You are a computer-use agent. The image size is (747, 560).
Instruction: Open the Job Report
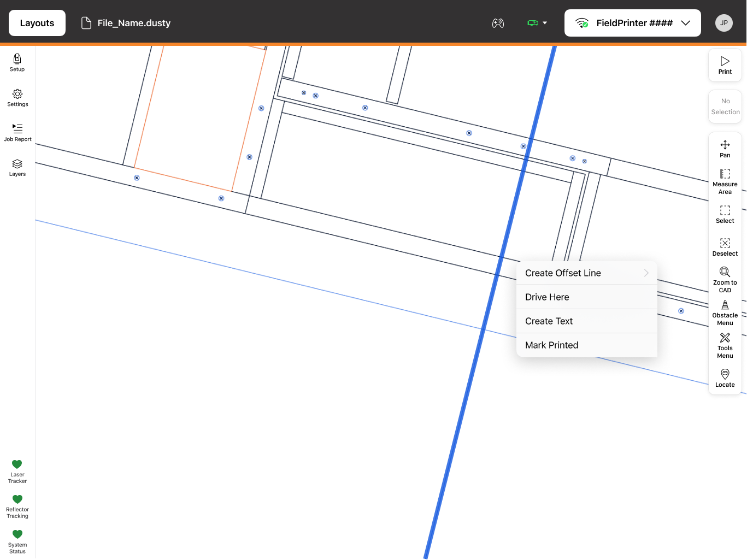(x=17, y=133)
